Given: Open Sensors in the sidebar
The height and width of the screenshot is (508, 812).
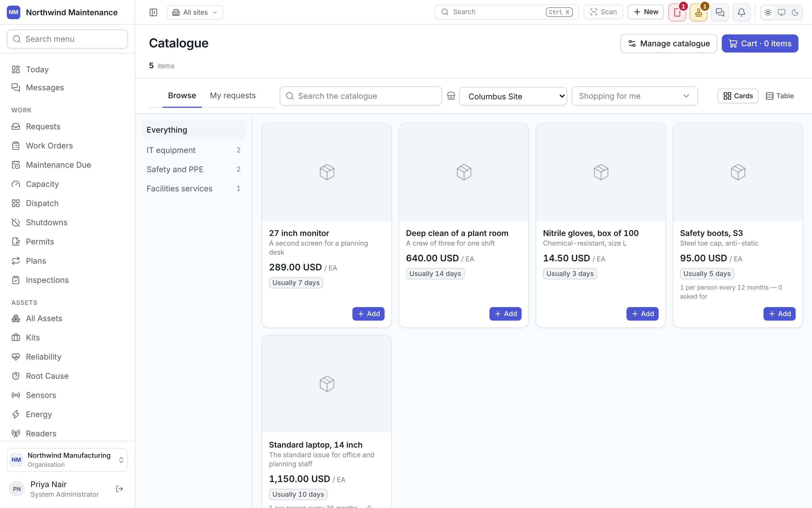Looking at the screenshot, I should [x=67, y=395].
